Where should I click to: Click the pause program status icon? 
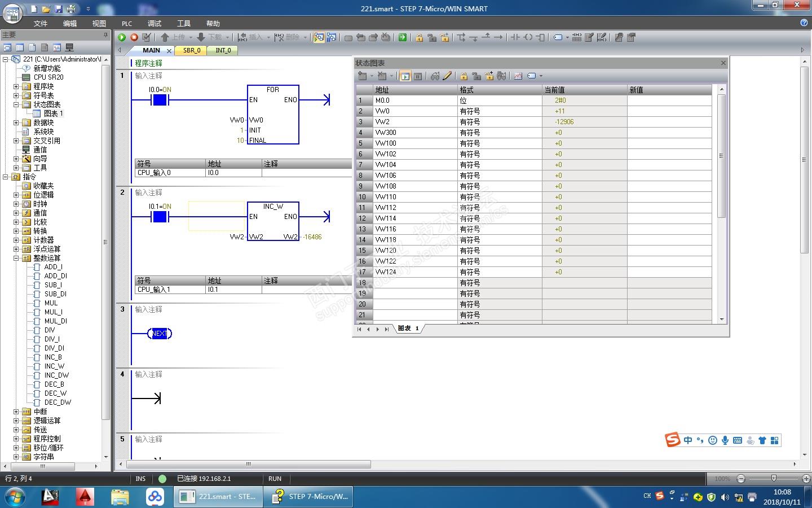[x=332, y=37]
